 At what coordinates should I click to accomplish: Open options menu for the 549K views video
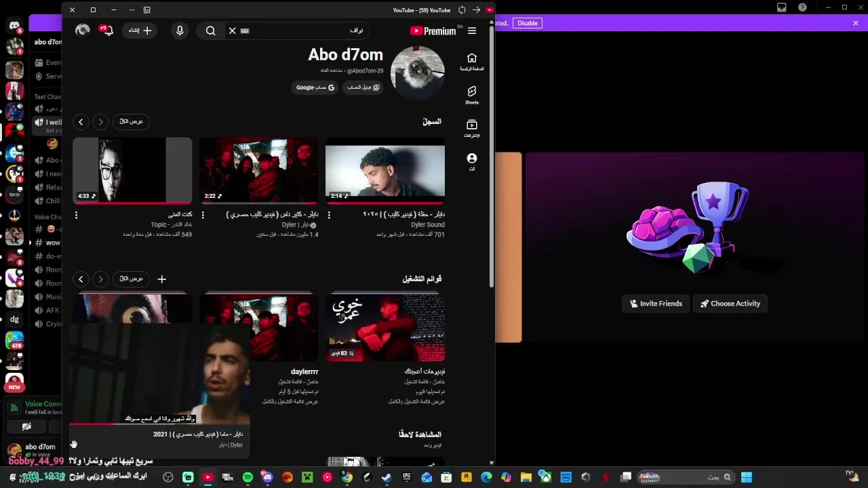click(x=76, y=215)
